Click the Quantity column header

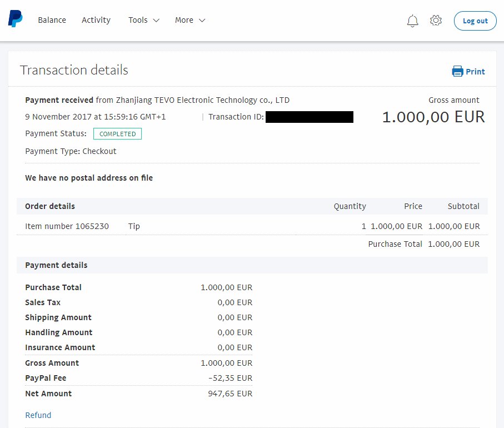tap(350, 206)
